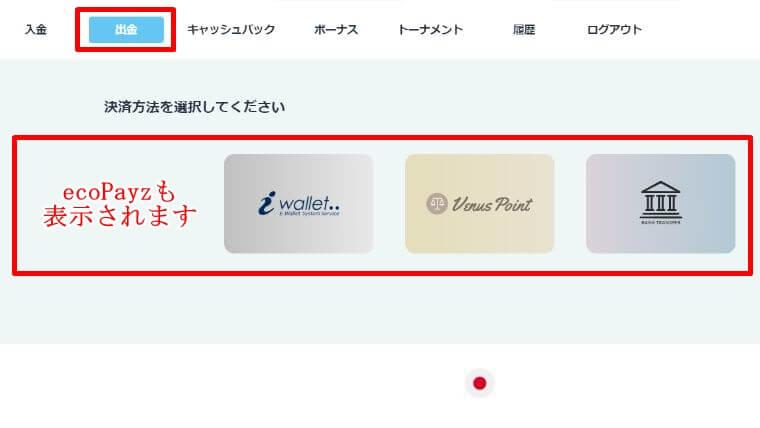Choose the bank transfer payment card
The height and width of the screenshot is (428, 760).
(x=661, y=204)
